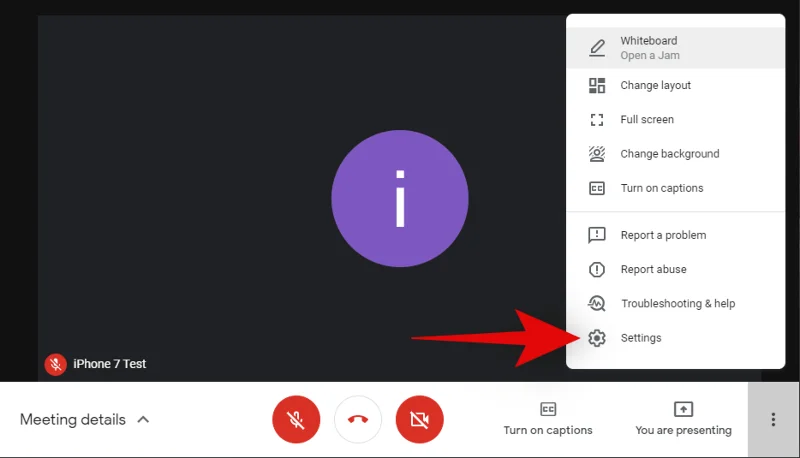This screenshot has width=800, height=458.
Task: Open Troubleshooting & help
Action: tap(676, 303)
